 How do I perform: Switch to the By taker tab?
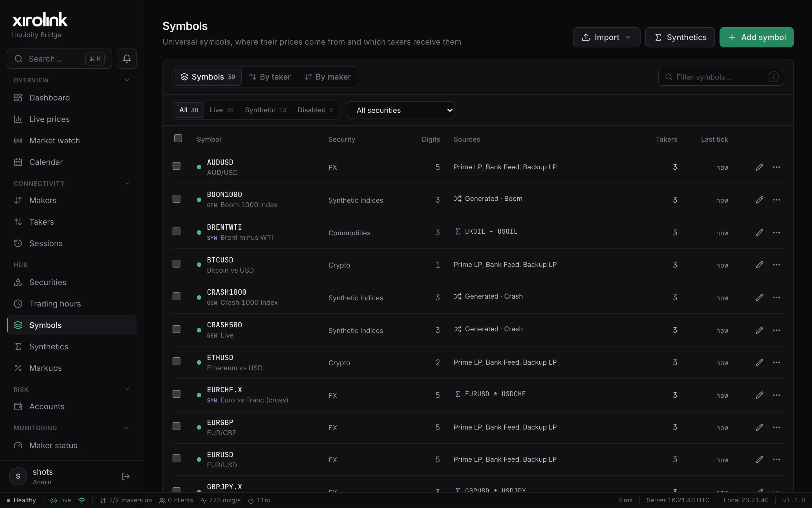coord(270,77)
